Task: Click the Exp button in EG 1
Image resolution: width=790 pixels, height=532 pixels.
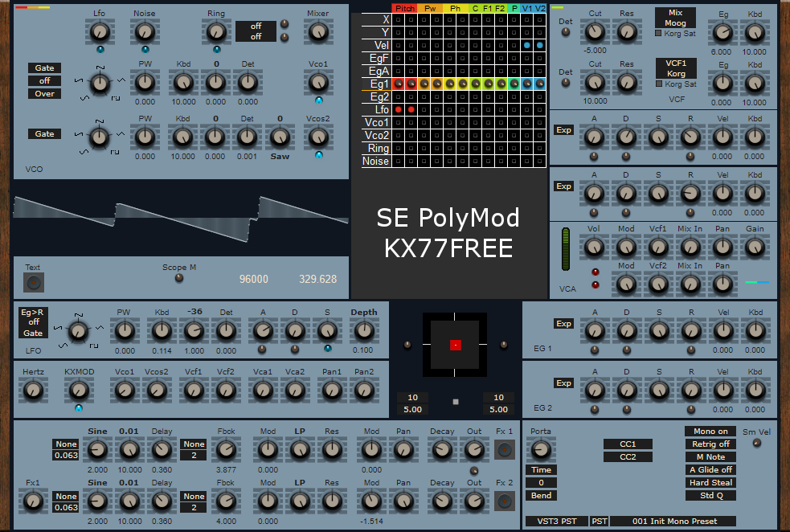Action: [564, 323]
